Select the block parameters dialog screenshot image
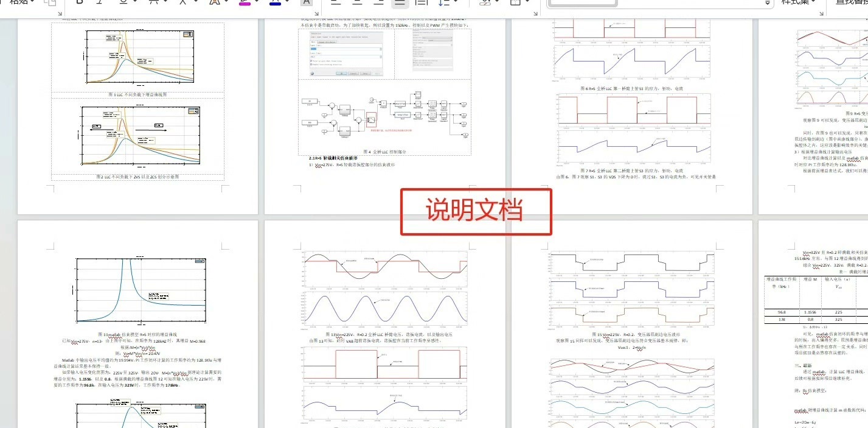This screenshot has width=868, height=428. [346, 53]
